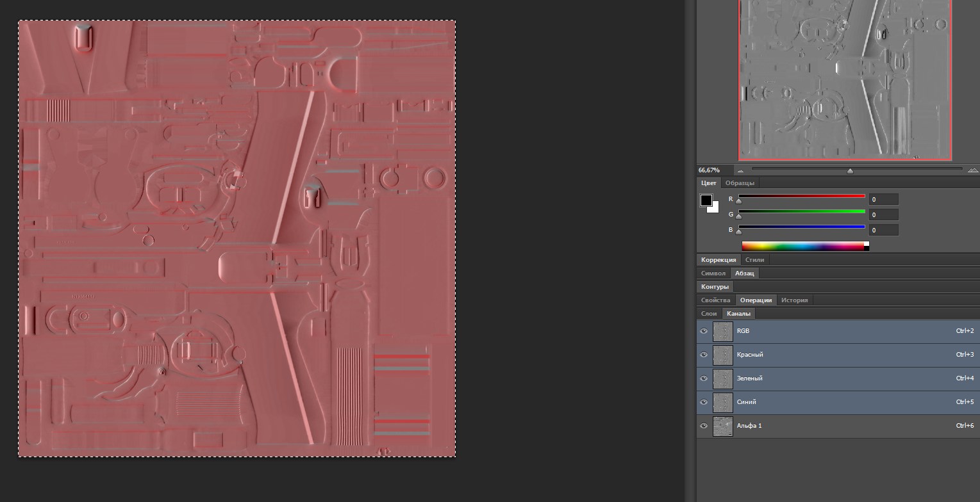Click the white background color swatch
The height and width of the screenshot is (502, 980).
tap(715, 209)
